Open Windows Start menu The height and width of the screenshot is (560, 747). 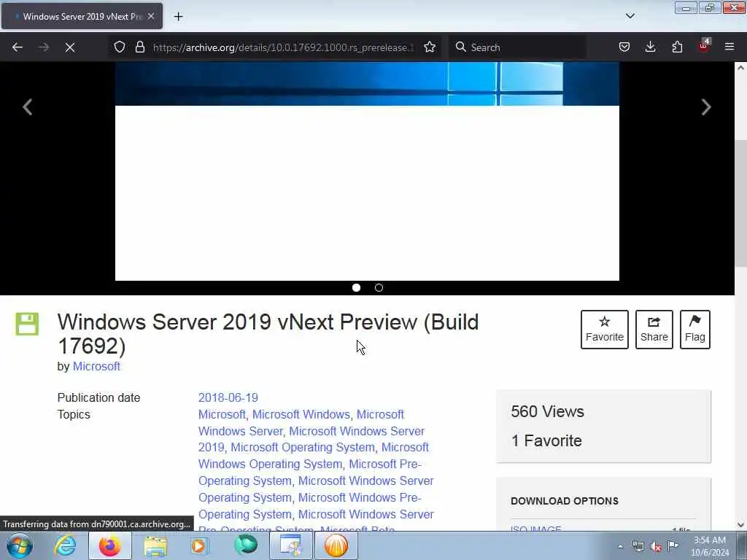pos(20,545)
